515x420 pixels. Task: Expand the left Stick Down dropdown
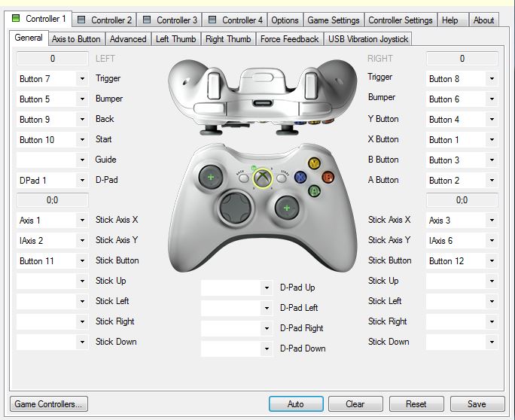[x=52, y=342]
